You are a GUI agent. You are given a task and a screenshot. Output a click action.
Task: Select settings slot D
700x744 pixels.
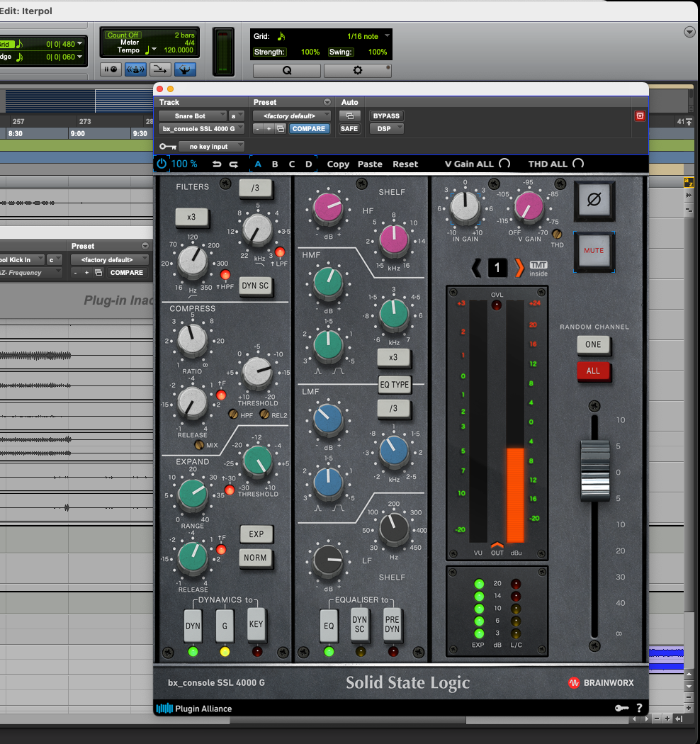[x=308, y=164]
